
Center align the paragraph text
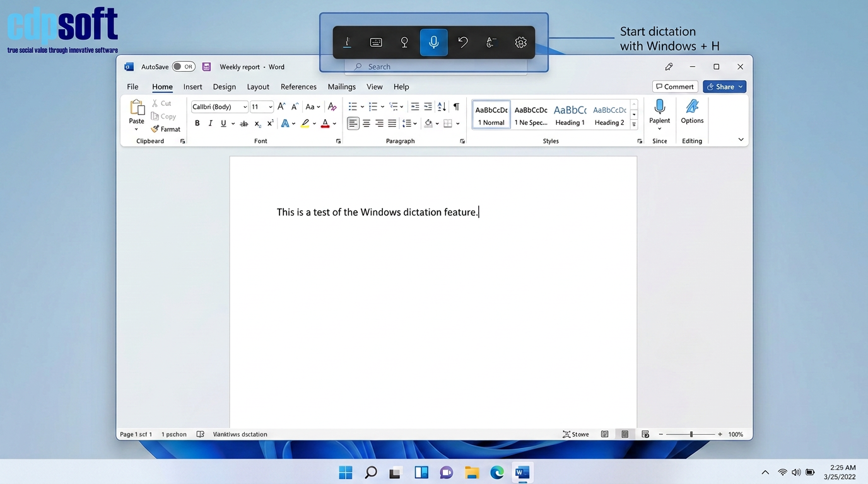tap(366, 124)
